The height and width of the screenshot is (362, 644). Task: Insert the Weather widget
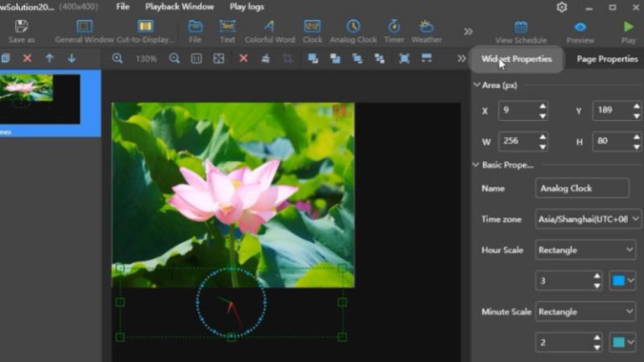pyautogui.click(x=426, y=27)
